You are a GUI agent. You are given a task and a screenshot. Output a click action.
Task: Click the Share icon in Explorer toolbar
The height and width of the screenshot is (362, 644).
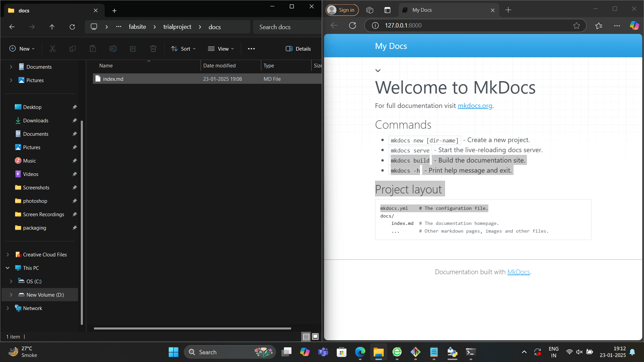[x=133, y=49]
